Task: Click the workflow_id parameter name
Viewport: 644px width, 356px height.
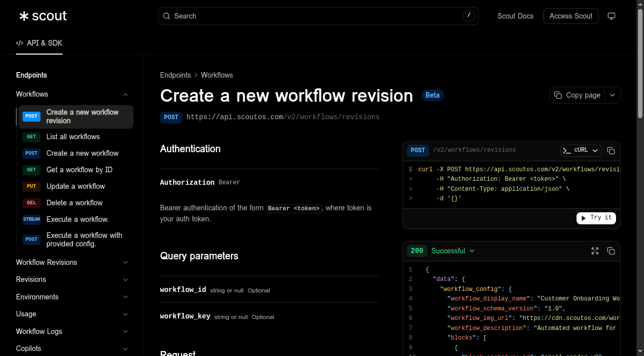Action: pos(183,290)
